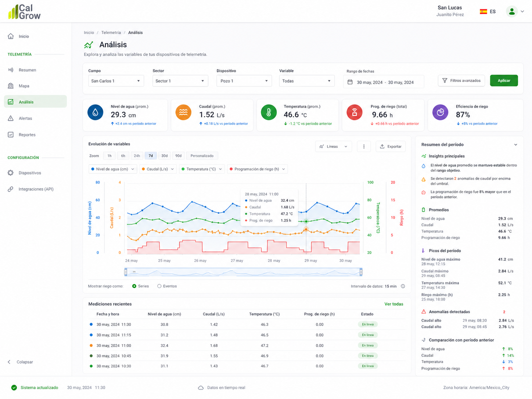Open the user profile avatar menu
532x399 pixels.
pos(511,11)
